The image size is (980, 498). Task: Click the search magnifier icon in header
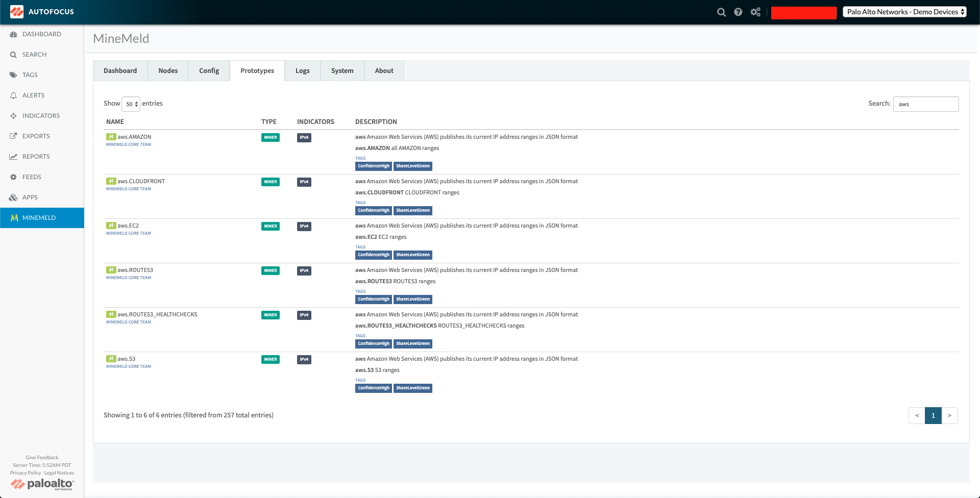click(x=721, y=12)
